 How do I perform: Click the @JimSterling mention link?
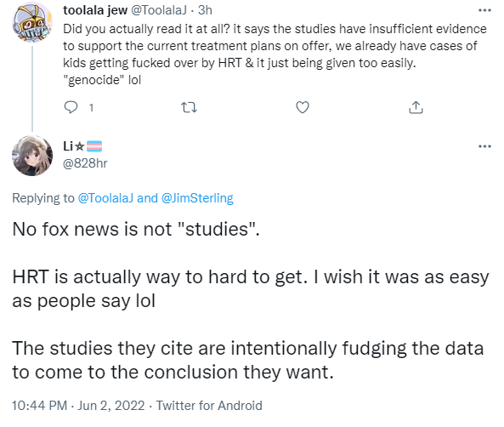click(x=197, y=198)
